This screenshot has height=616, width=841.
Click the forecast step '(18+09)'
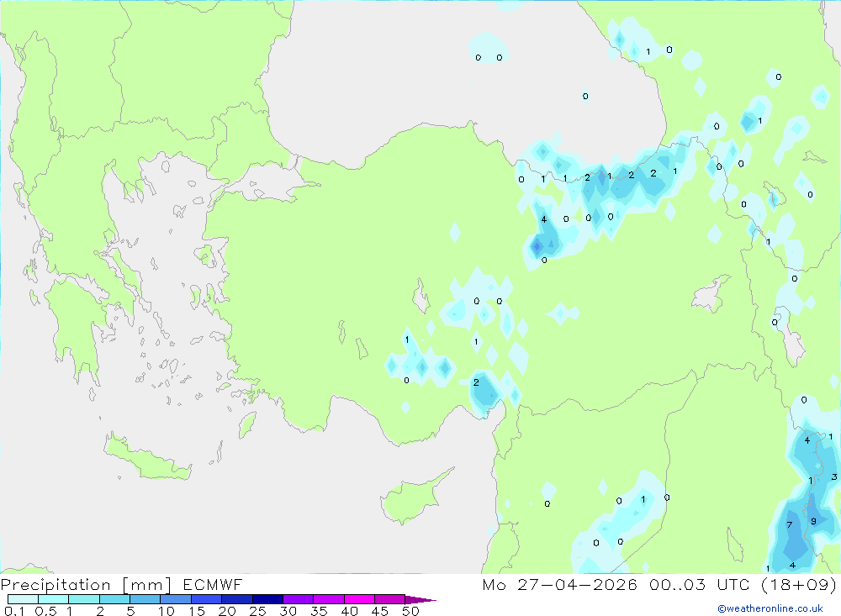coord(799,584)
